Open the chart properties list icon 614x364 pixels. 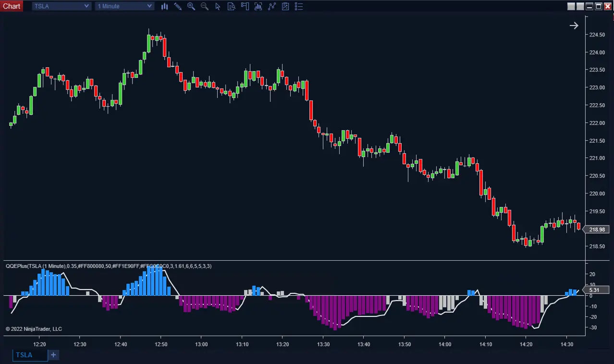coord(299,6)
